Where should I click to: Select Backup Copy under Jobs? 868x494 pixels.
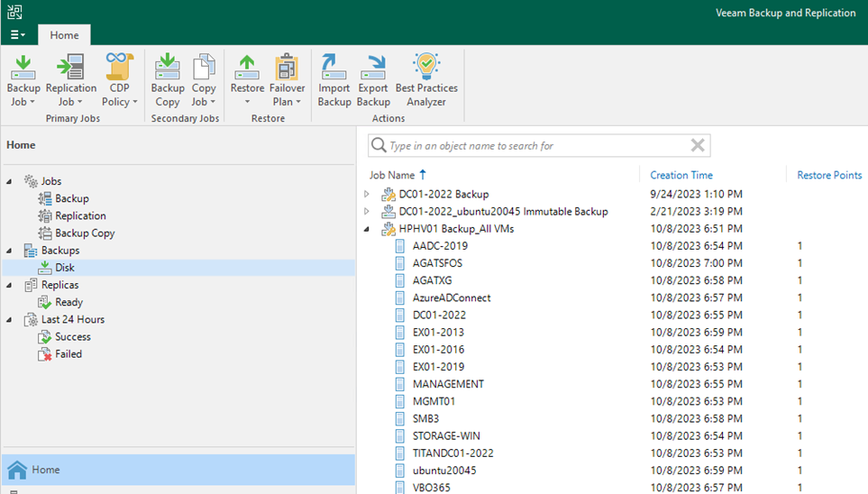85,233
